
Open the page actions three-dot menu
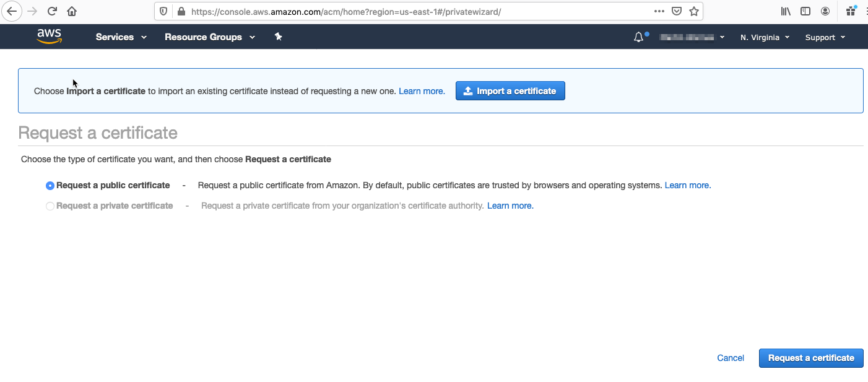pyautogui.click(x=659, y=11)
